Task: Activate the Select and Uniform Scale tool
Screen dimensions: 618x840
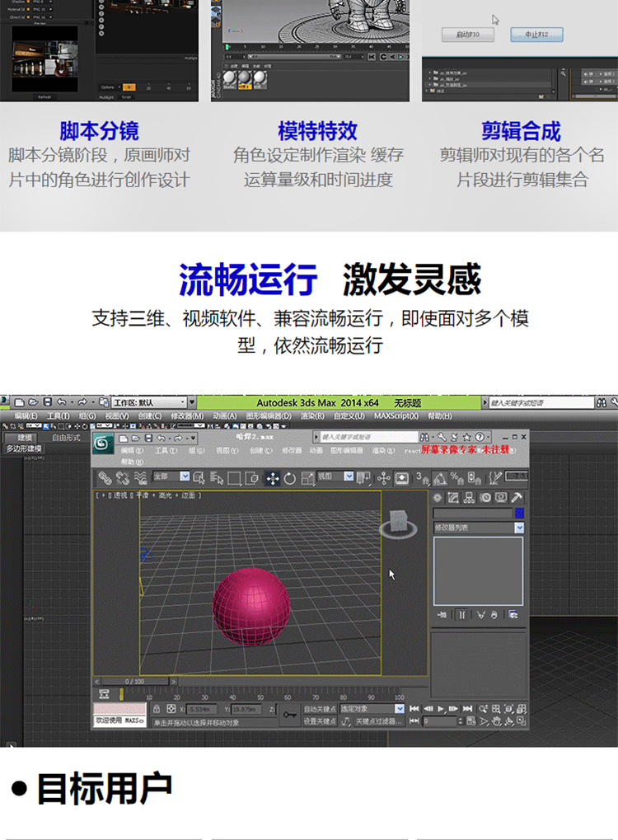Action: tap(307, 478)
